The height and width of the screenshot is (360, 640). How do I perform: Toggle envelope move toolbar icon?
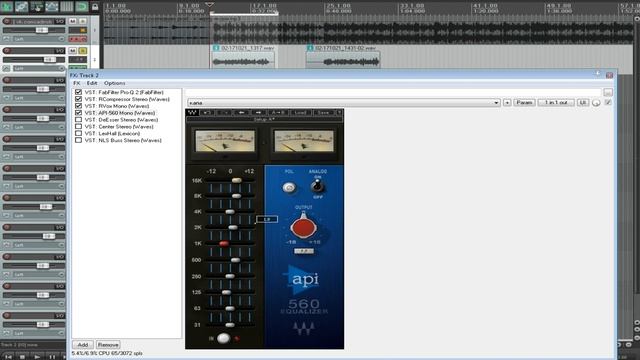click(52, 7)
